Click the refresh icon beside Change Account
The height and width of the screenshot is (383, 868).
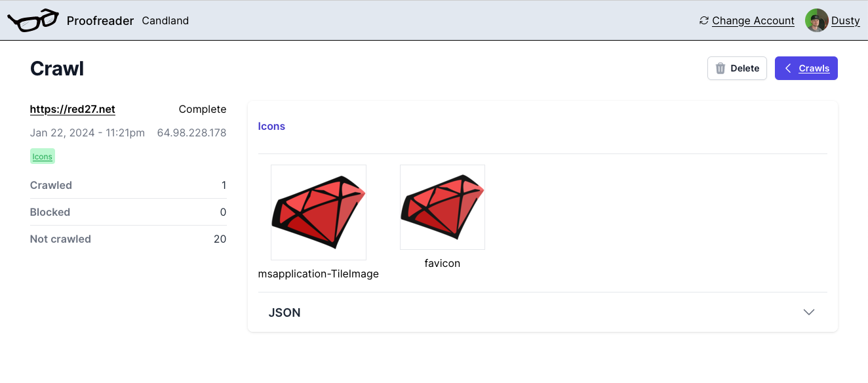(x=704, y=21)
